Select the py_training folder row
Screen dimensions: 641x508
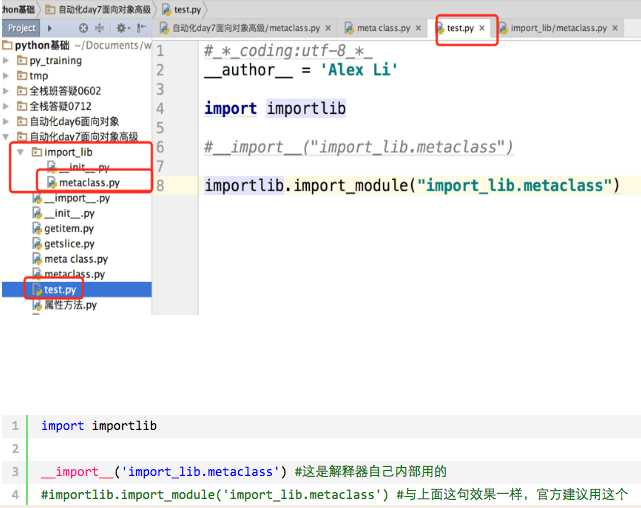(x=77, y=60)
